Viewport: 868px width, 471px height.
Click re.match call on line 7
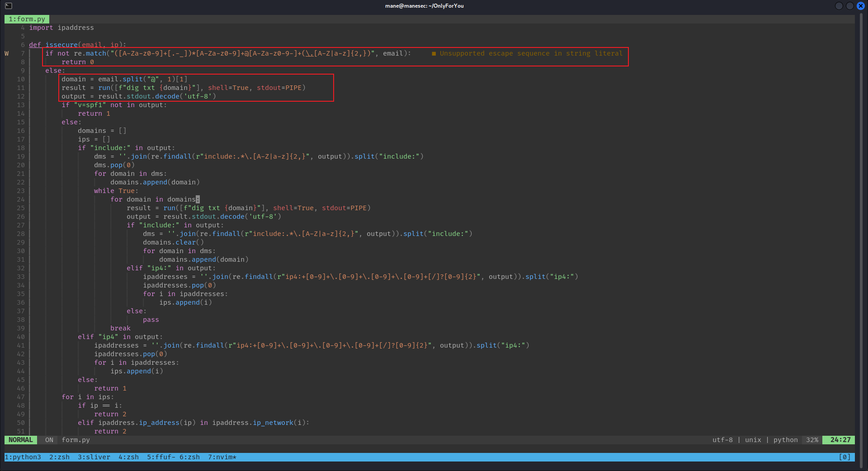(90, 53)
